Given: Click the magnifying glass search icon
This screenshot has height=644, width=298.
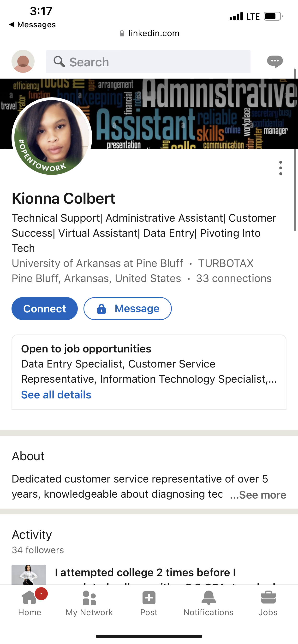Looking at the screenshot, I should 59,62.
